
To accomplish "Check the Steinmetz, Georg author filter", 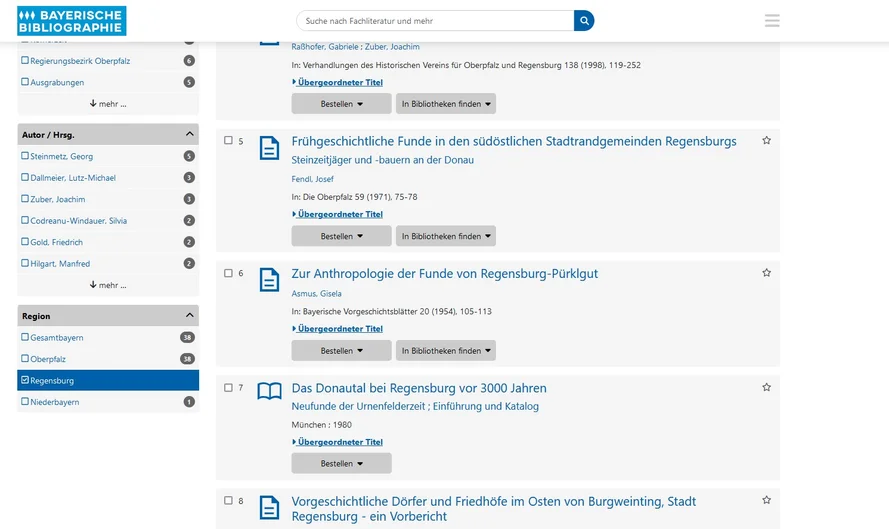I will click(x=25, y=155).
